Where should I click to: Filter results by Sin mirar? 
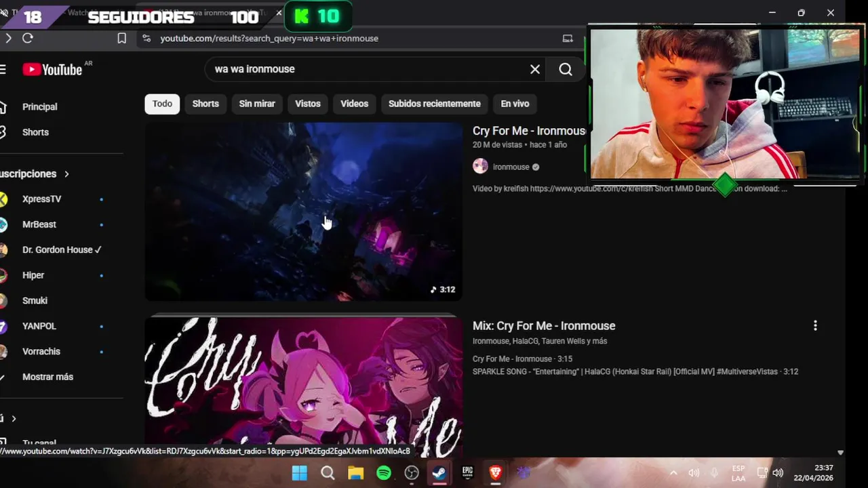257,104
